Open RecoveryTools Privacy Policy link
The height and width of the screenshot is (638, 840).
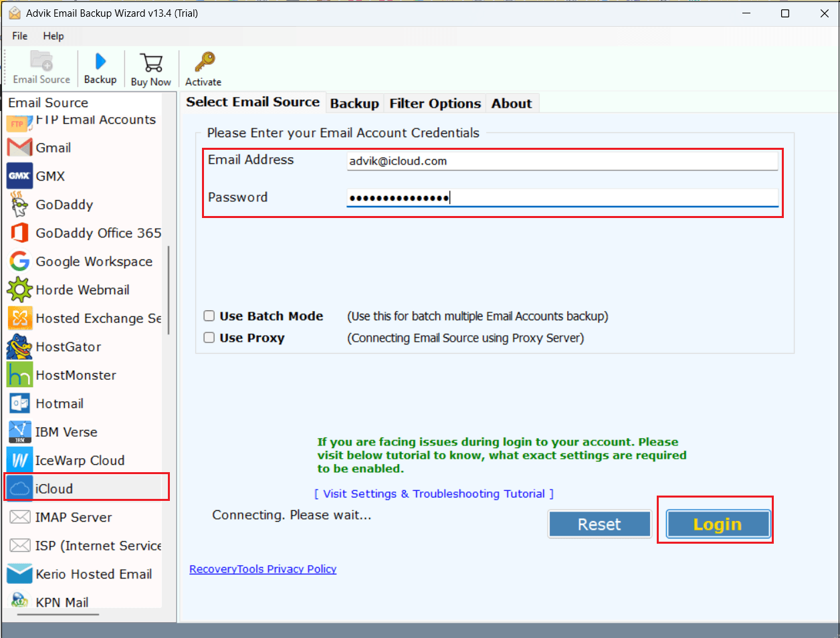tap(263, 569)
